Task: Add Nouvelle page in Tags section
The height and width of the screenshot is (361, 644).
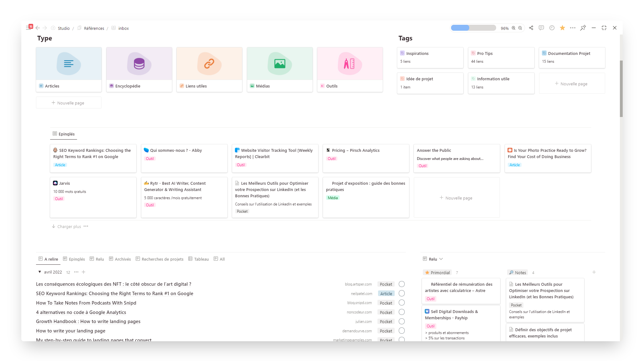Action: (x=572, y=83)
